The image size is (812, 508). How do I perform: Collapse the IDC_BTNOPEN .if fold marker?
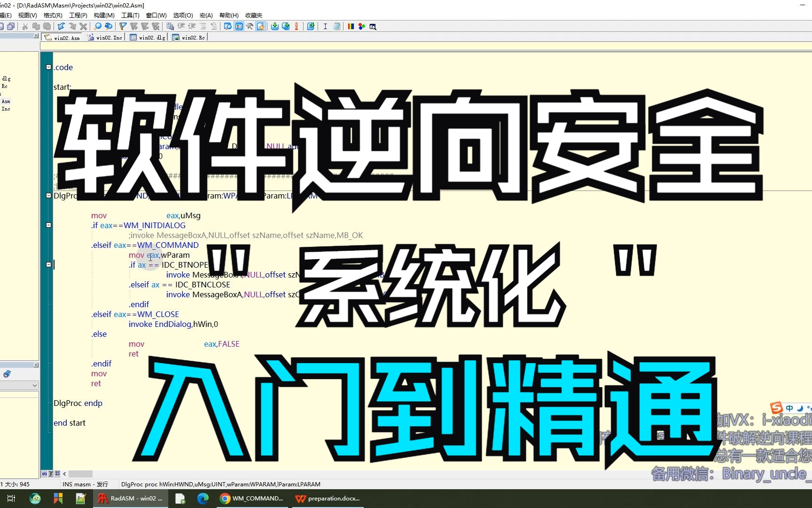[x=48, y=265]
